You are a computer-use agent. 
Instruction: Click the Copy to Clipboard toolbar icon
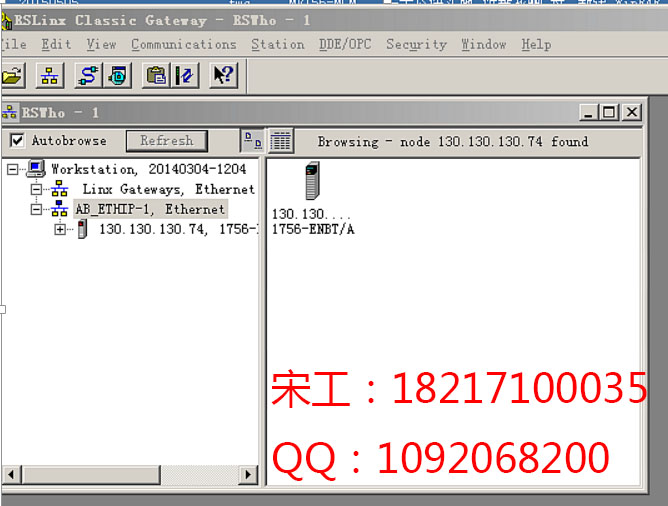pos(155,75)
